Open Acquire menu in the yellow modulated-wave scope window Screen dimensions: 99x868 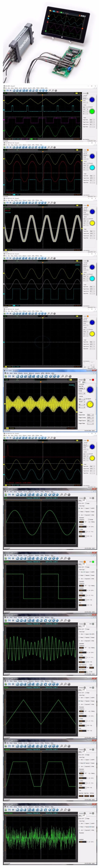tap(37, 373)
